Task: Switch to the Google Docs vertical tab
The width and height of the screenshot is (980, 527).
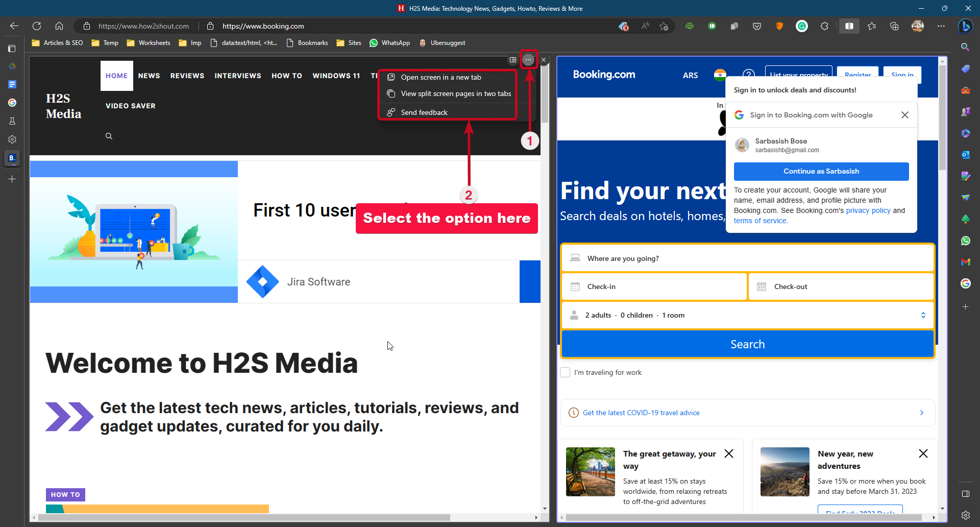Action: click(12, 84)
